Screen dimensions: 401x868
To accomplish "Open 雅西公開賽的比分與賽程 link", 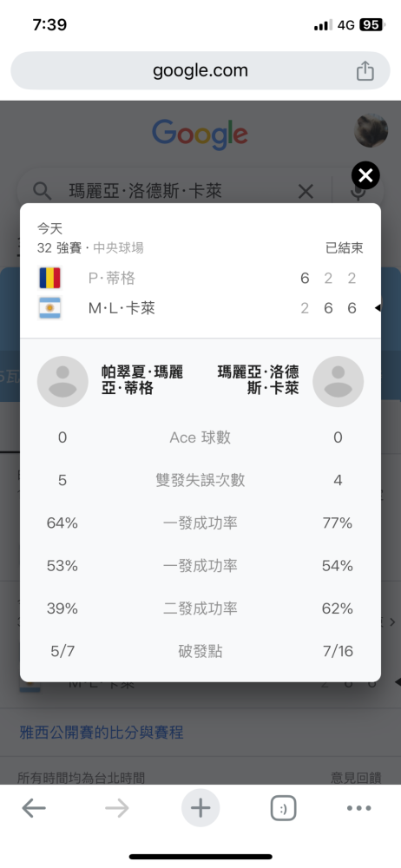I will click(x=102, y=733).
